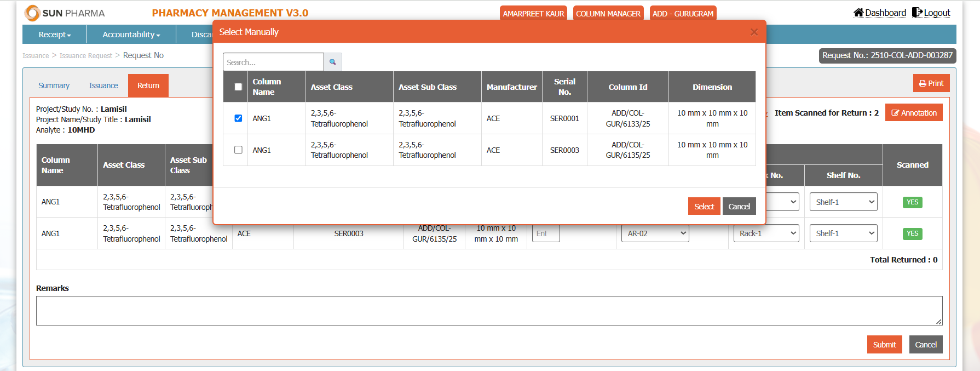Click the Logout icon

[917, 13]
